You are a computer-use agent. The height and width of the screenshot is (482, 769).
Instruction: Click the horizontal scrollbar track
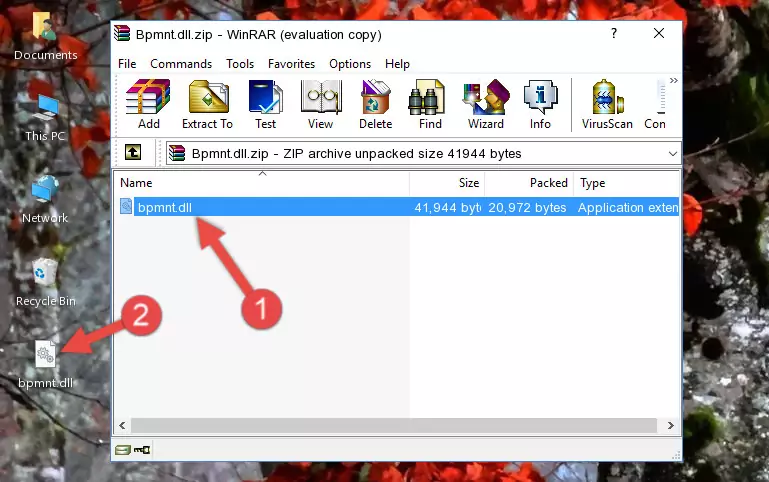point(394,426)
